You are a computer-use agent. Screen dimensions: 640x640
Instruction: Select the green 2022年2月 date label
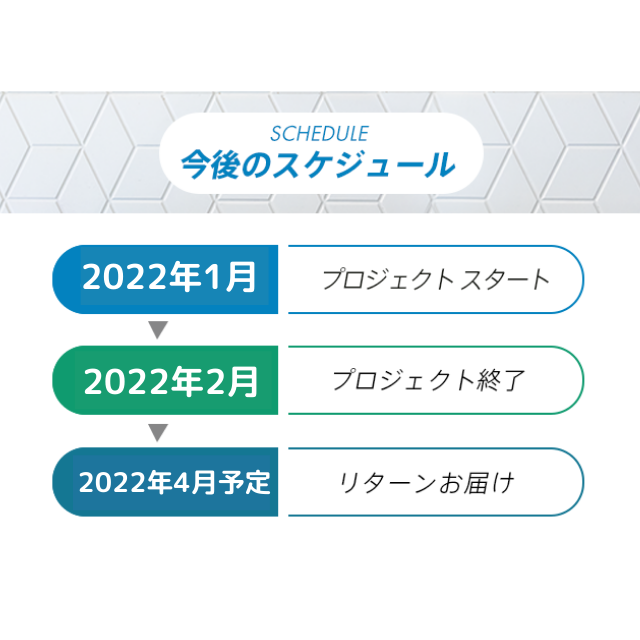coord(168,380)
